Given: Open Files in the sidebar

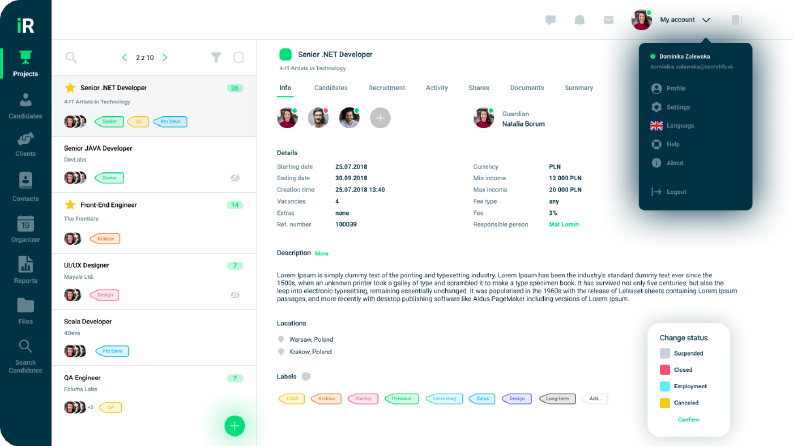Looking at the screenshot, I should 25,311.
